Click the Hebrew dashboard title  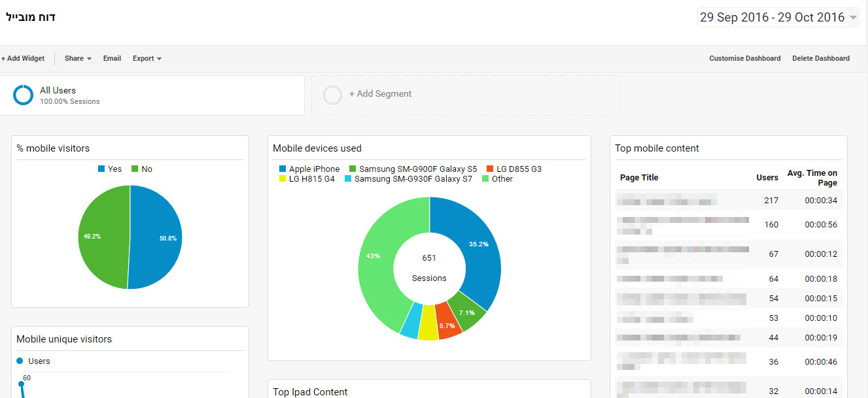coord(31,17)
